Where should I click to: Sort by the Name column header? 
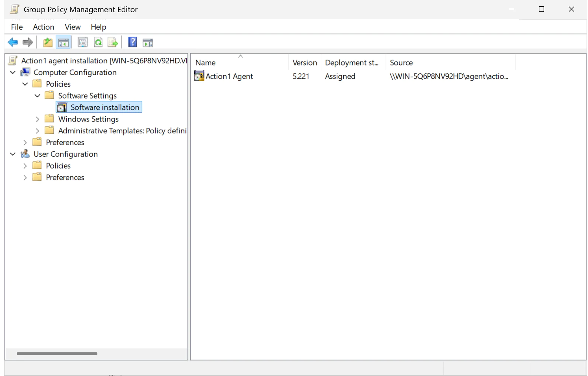(x=240, y=63)
